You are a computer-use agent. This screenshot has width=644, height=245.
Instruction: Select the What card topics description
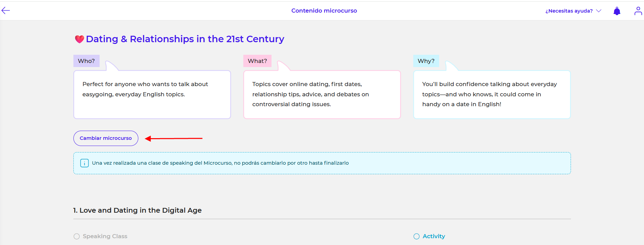tap(310, 94)
